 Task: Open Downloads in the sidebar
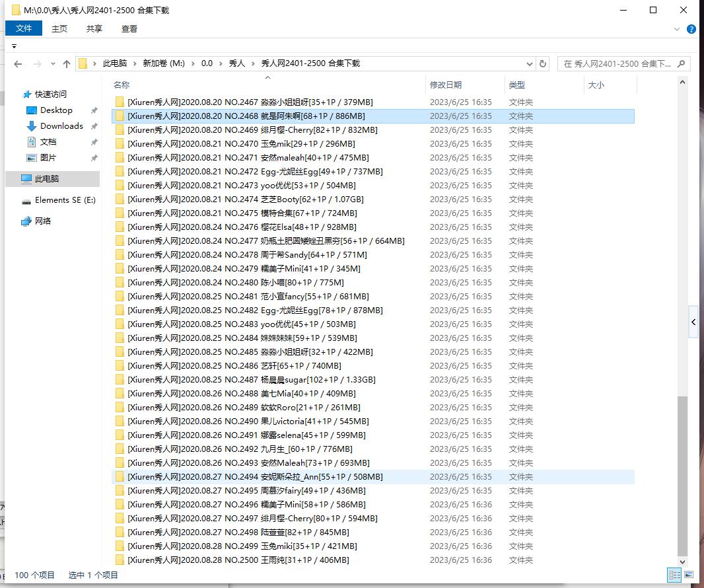coord(61,126)
